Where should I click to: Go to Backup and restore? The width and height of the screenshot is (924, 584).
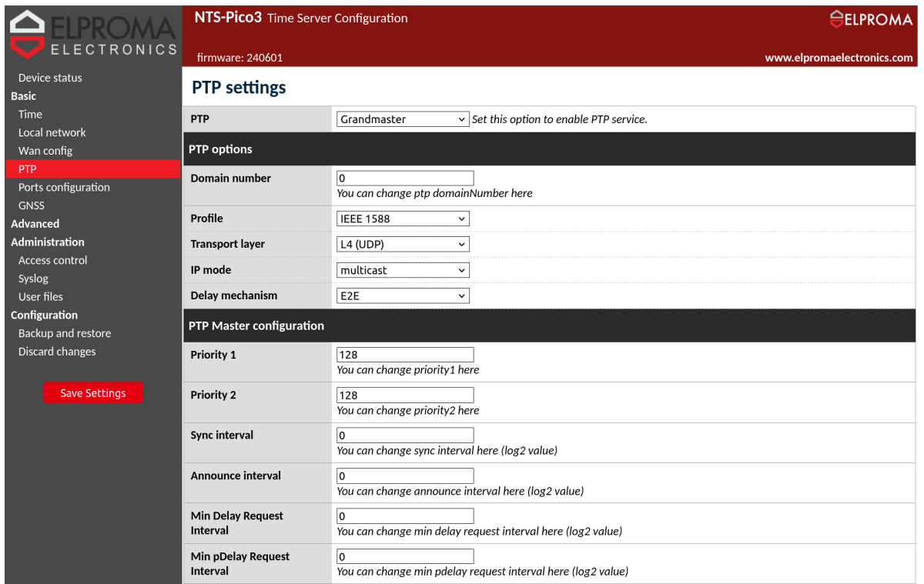(x=64, y=332)
